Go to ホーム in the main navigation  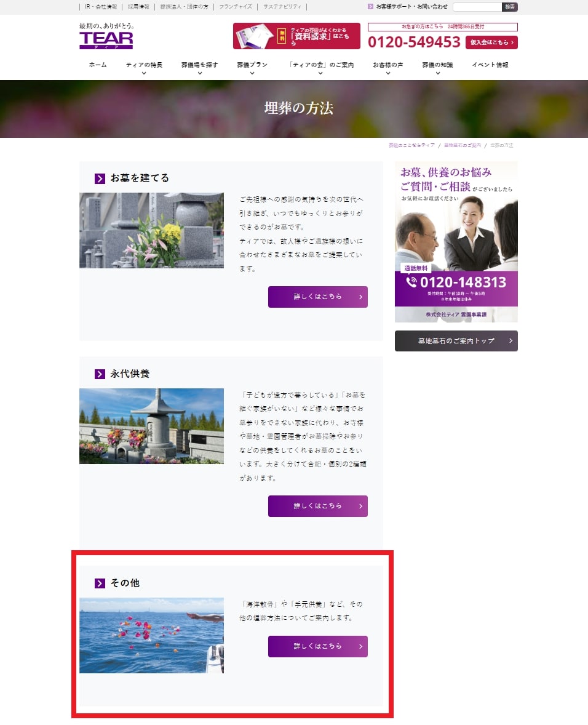[x=97, y=65]
